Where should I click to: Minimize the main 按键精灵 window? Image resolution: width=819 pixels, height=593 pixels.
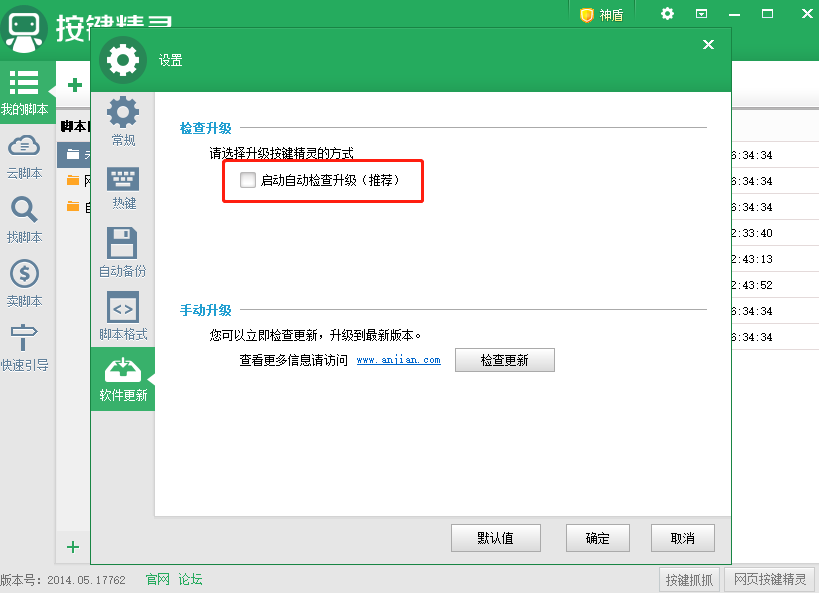734,15
